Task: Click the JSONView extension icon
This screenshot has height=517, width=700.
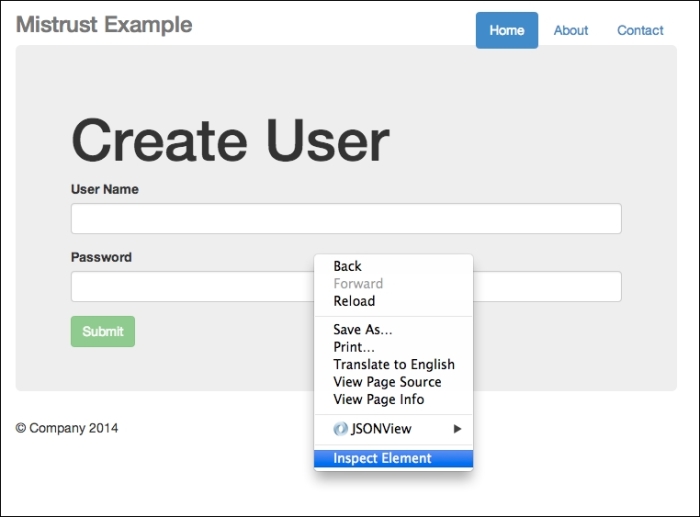Action: pos(340,429)
